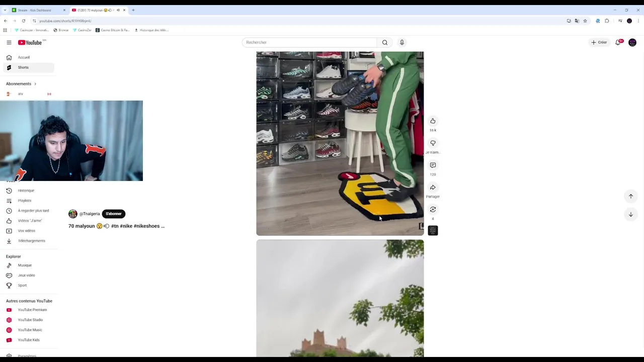Viewport: 644px width, 362px height.
Task: Open the Chrome apps grid
Action: point(5,30)
